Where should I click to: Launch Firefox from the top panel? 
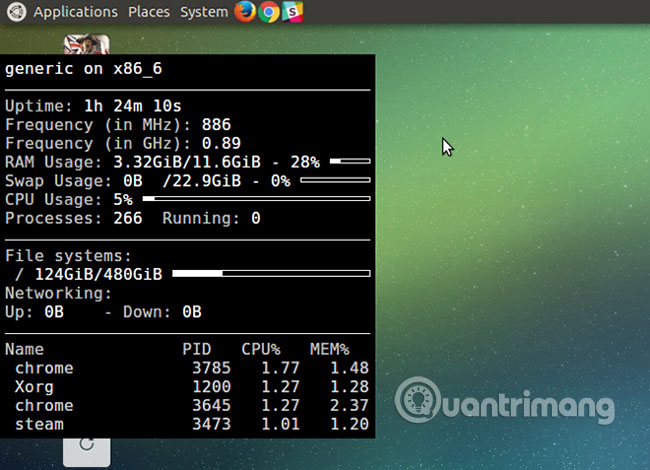tap(245, 12)
